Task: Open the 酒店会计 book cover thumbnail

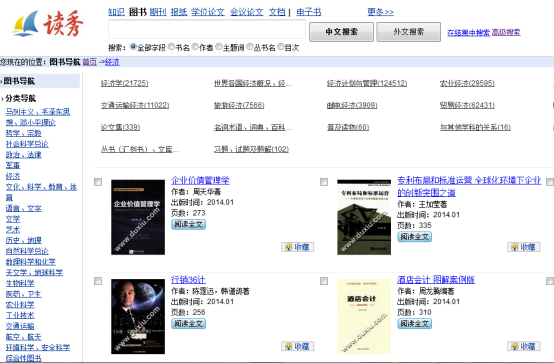Action: [x=364, y=316]
